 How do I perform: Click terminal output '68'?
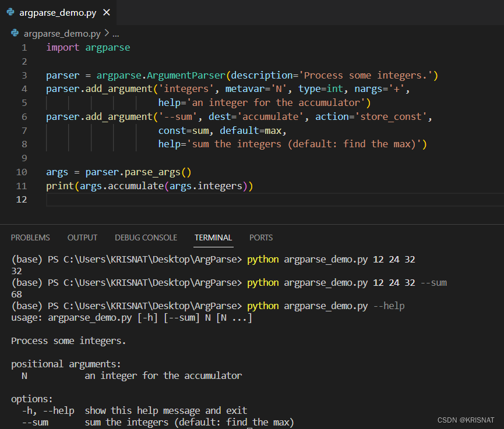click(17, 295)
